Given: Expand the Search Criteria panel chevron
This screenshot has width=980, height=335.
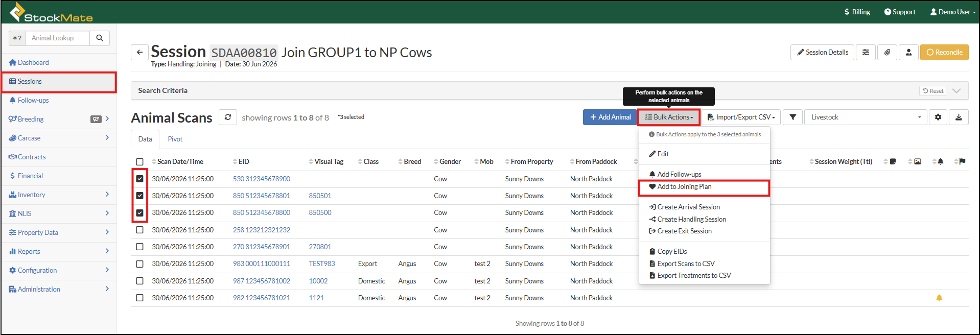Looking at the screenshot, I should point(956,90).
